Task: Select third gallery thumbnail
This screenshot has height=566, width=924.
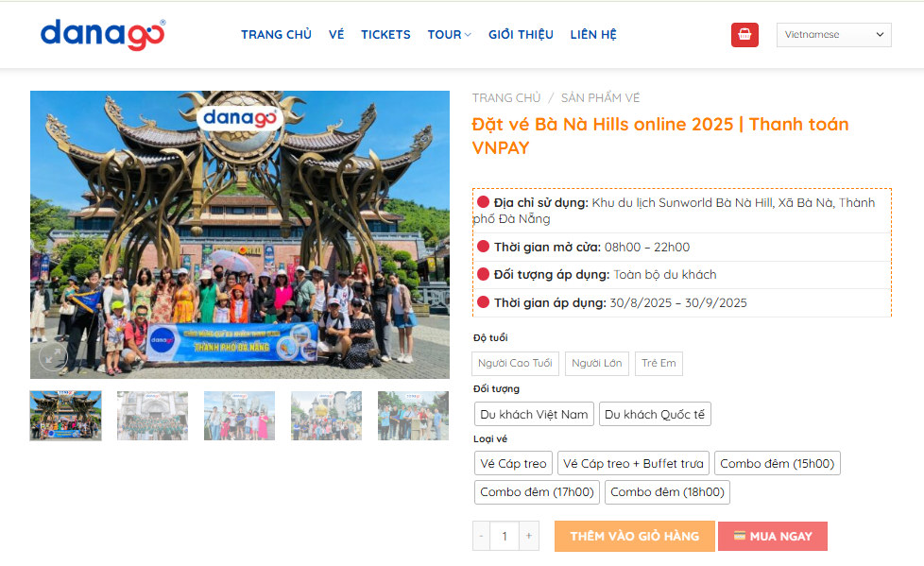Action: [x=239, y=416]
